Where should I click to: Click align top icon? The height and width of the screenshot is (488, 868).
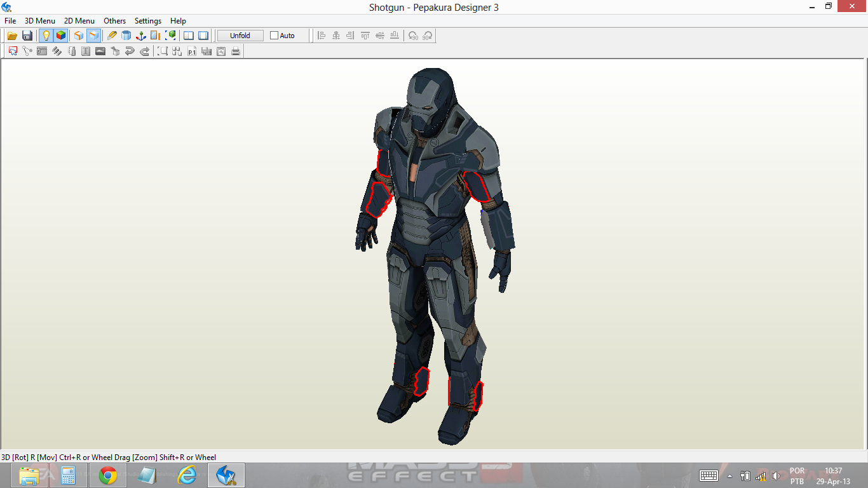point(365,36)
